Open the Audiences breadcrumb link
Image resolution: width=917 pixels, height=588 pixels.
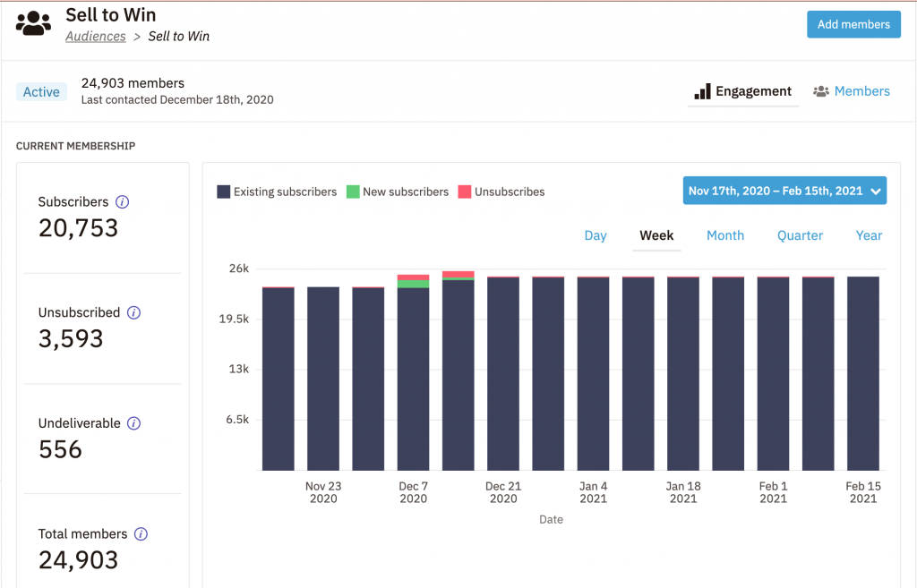(95, 36)
